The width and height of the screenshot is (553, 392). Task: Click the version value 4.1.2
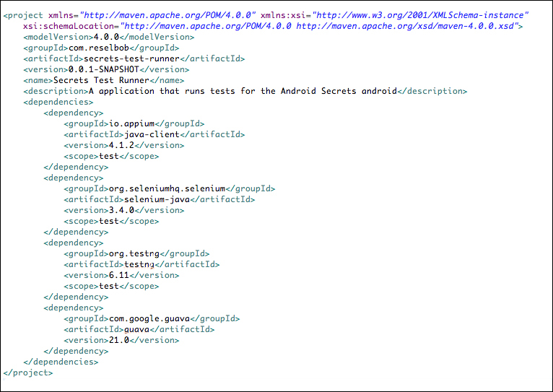pos(122,145)
